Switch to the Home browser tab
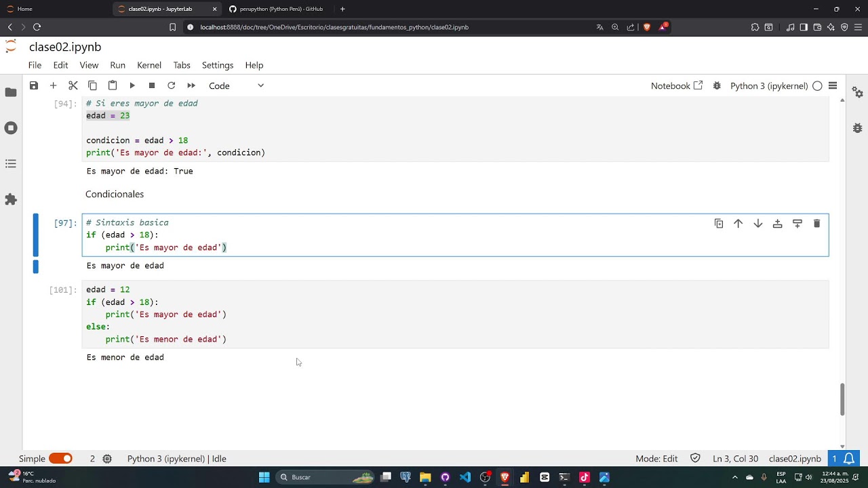868x488 pixels. click(x=24, y=9)
